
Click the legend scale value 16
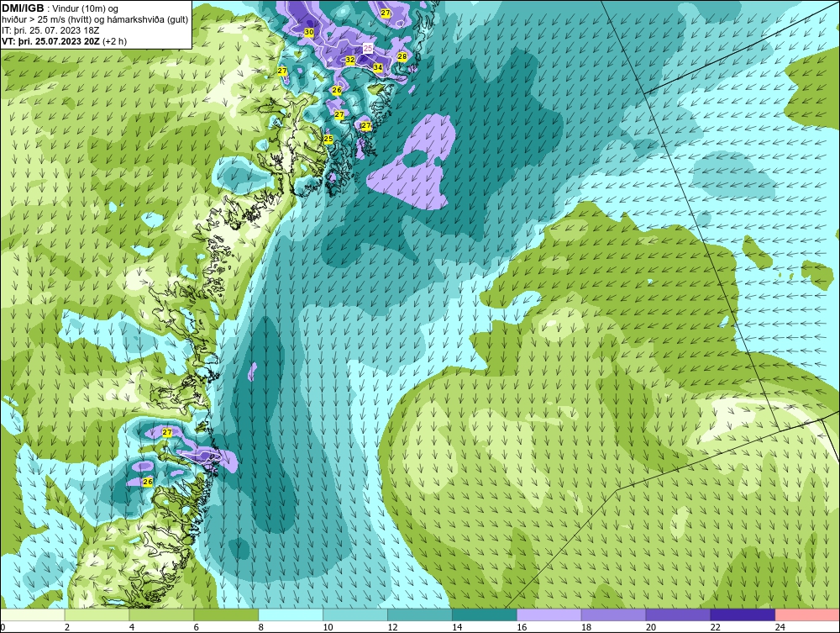[x=522, y=627]
